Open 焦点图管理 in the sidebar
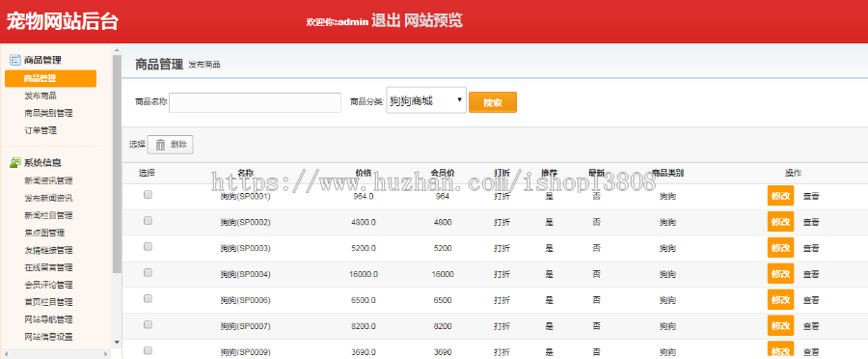The height and width of the screenshot is (359, 868). (x=44, y=233)
